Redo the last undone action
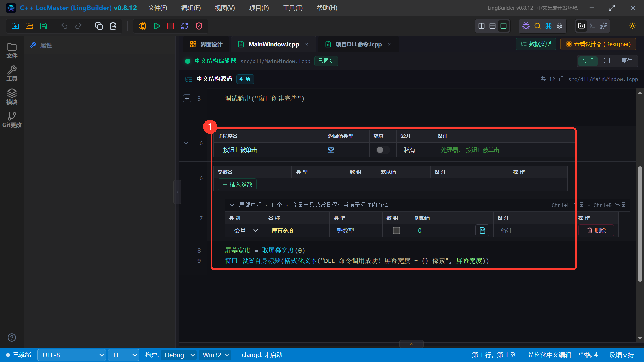The width and height of the screenshot is (644, 362). tap(78, 26)
